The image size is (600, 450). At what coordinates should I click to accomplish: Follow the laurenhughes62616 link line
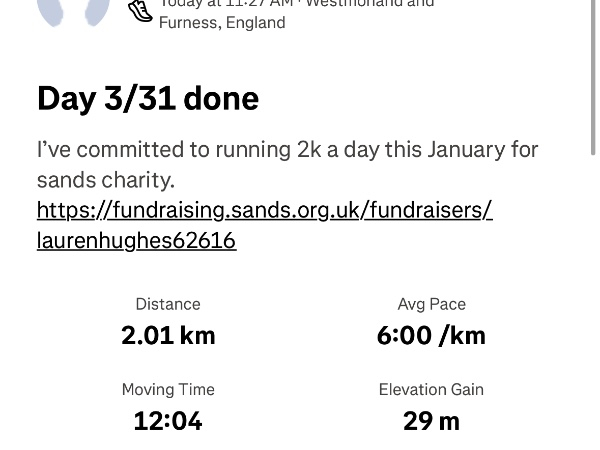[136, 240]
